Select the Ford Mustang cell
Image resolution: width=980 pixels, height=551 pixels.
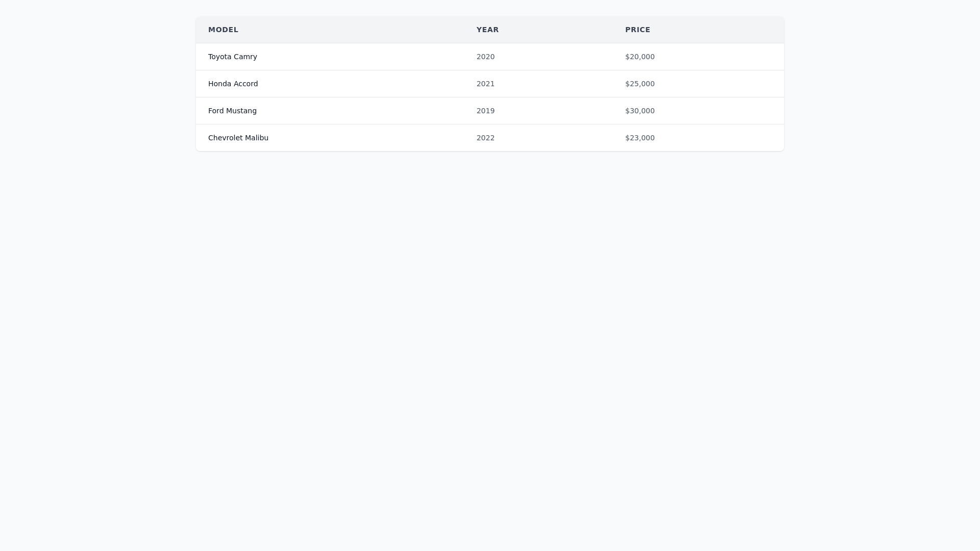pos(330,111)
